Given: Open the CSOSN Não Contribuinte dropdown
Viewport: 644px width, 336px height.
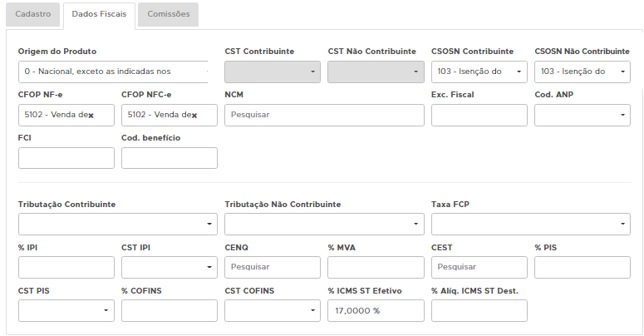Looking at the screenshot, I should 582,72.
